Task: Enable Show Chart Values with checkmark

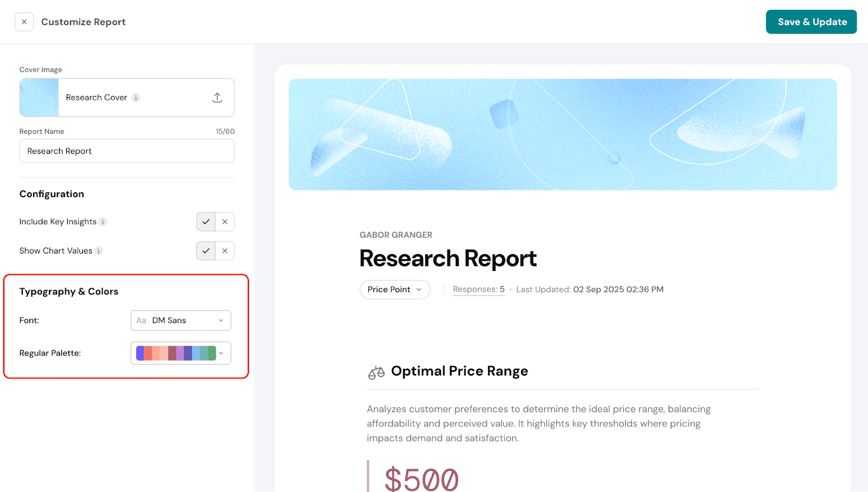Action: click(206, 251)
